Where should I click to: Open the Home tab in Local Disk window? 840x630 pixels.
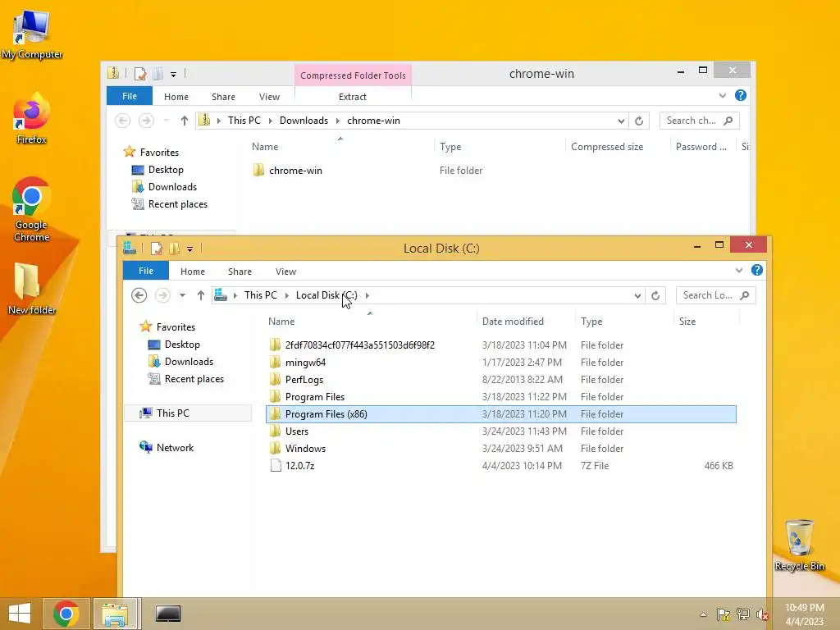192,272
